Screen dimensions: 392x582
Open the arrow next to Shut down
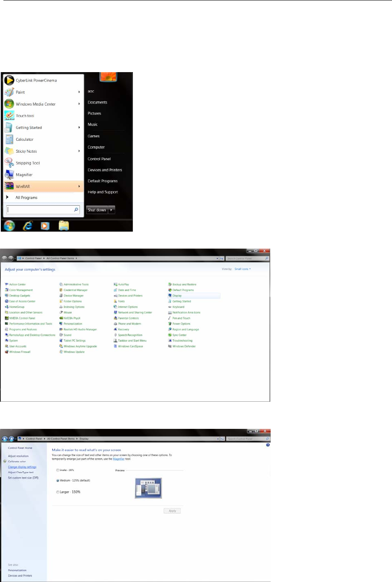112,210
